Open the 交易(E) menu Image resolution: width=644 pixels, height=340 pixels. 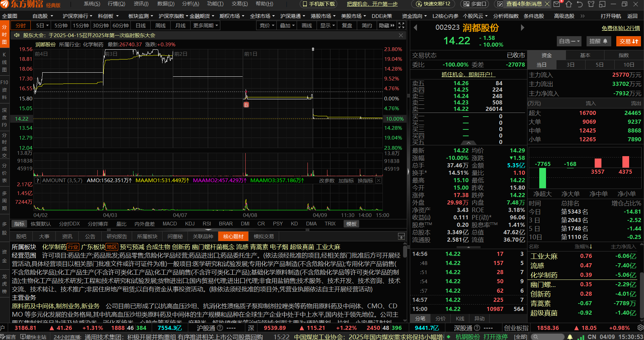(x=240, y=4)
